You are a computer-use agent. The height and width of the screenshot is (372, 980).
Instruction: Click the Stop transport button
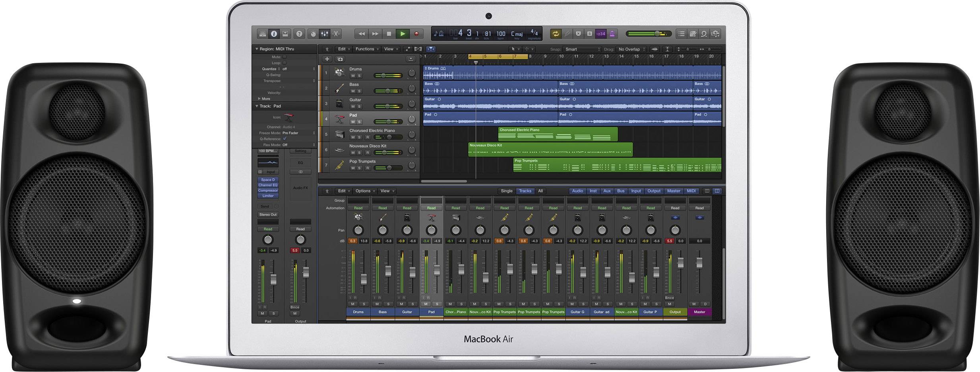coord(389,34)
